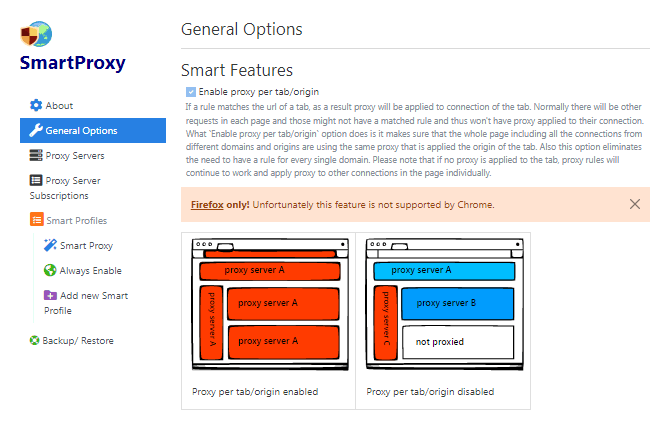The height and width of the screenshot is (430, 670).
Task: Select the Always Enable profile
Action: click(x=90, y=270)
